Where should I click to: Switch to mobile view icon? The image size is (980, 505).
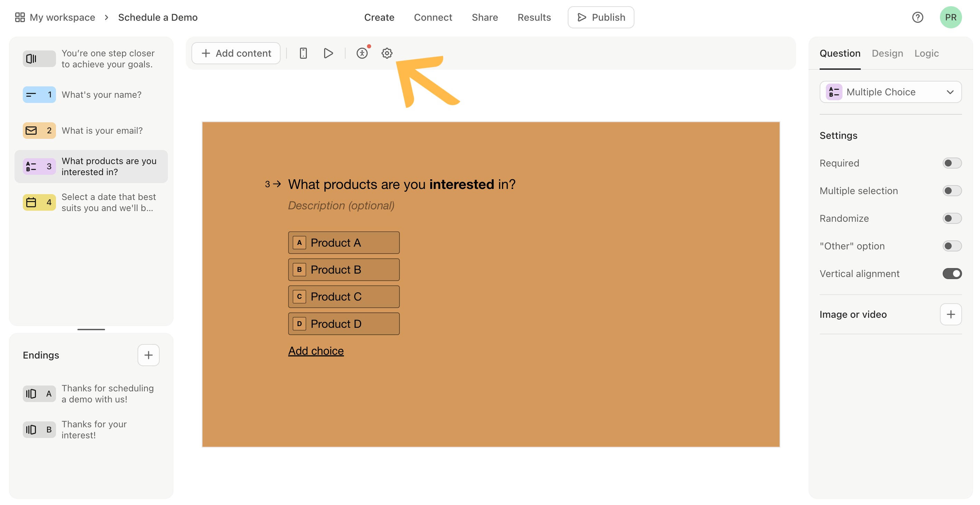tap(303, 53)
